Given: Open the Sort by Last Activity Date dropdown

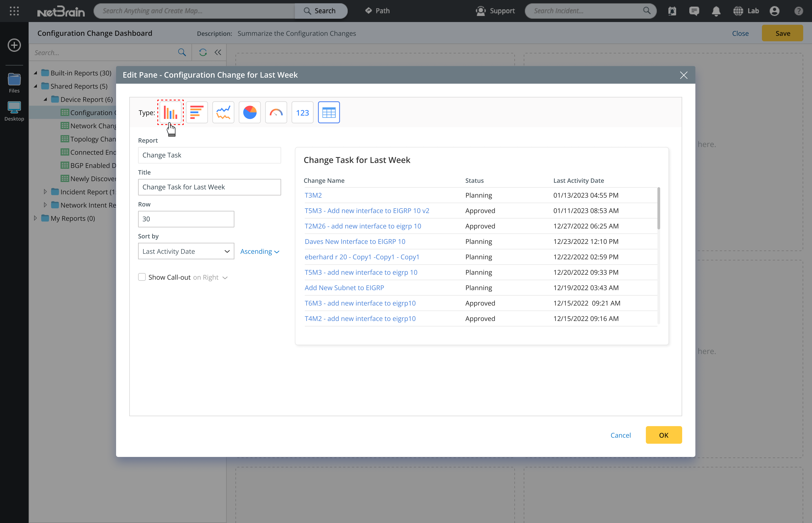Looking at the screenshot, I should 186,251.
